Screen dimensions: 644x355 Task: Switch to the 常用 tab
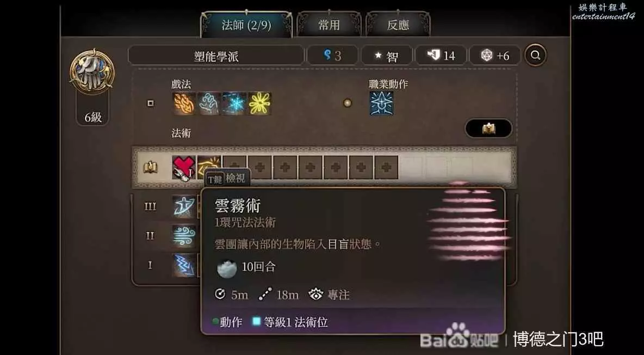point(329,25)
